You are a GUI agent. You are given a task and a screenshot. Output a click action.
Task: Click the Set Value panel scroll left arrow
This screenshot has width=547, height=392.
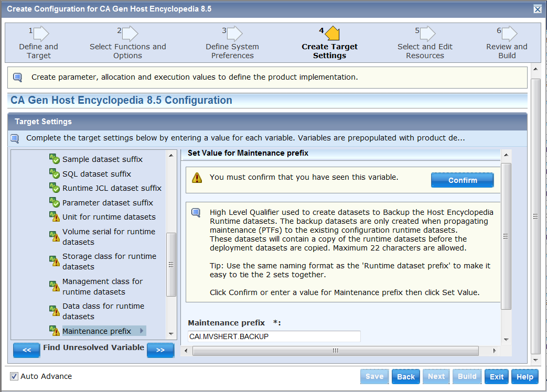pos(186,351)
